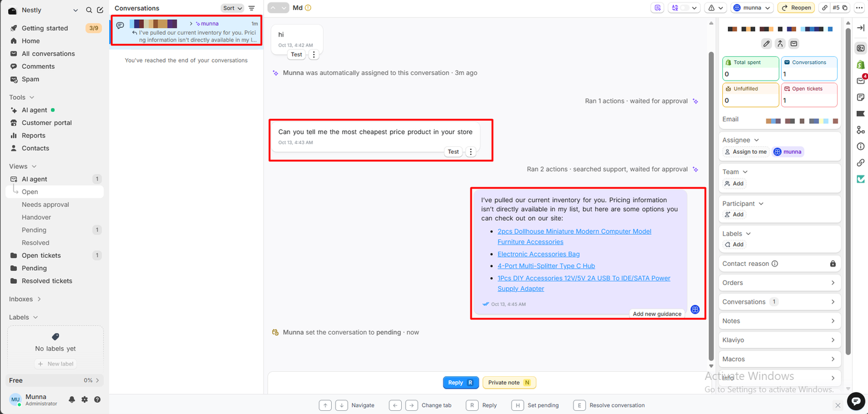Open the info circle icon in right rail
Screen dimensions: 868x414
[x=861, y=147]
